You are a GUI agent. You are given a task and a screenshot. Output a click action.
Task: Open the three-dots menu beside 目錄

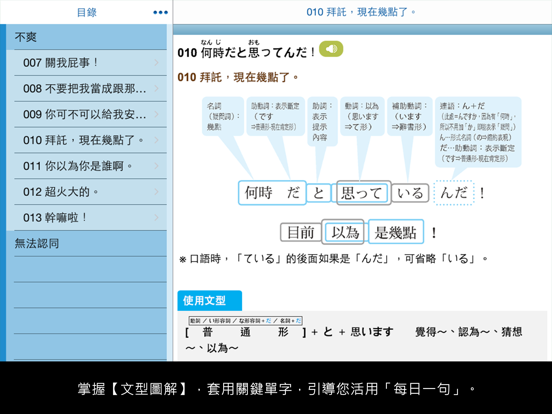160,13
